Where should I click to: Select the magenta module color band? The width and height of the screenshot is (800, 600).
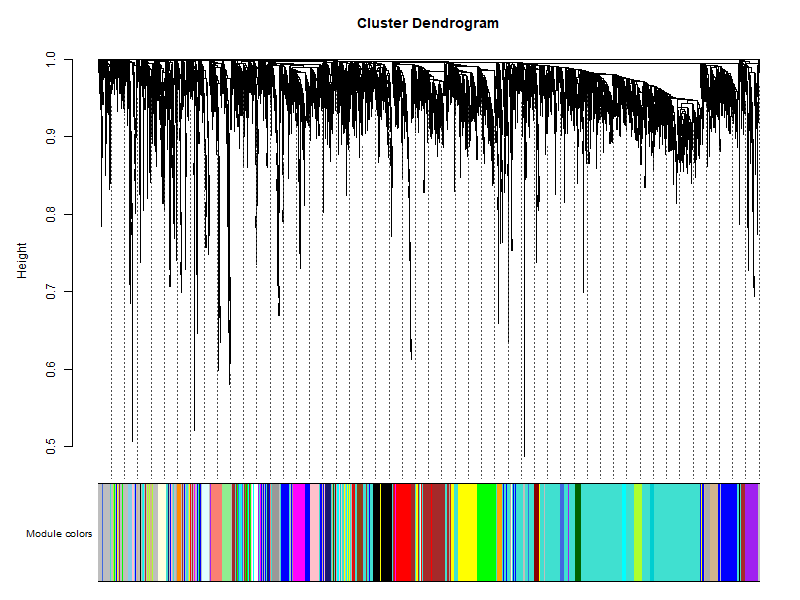[298, 532]
